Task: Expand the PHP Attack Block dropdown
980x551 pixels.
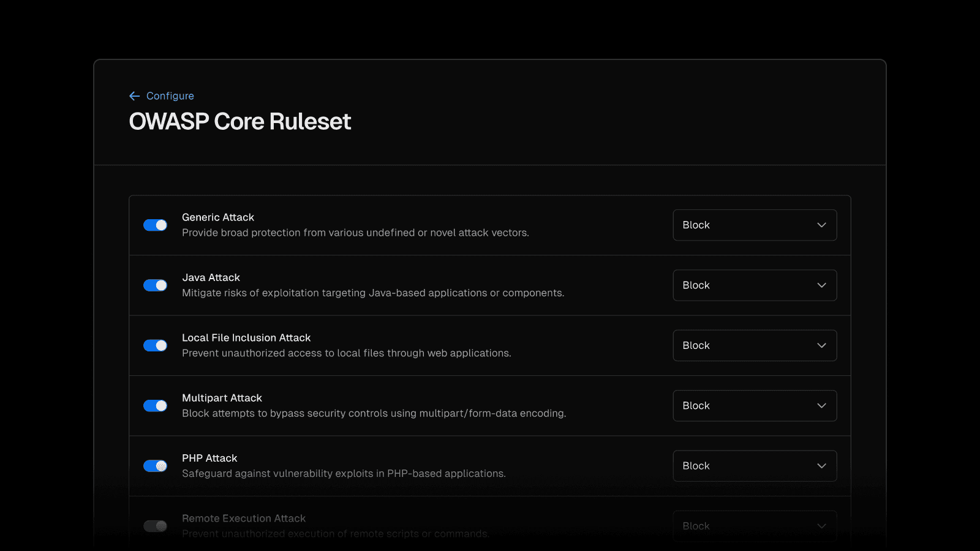Action: pos(754,466)
